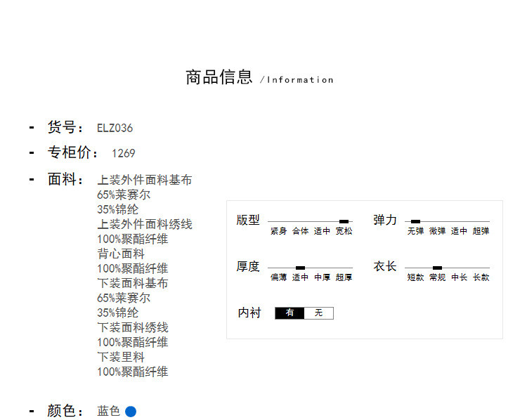Select 长款 on the 衣长 scale
This screenshot has width=527, height=420.
[481, 277]
